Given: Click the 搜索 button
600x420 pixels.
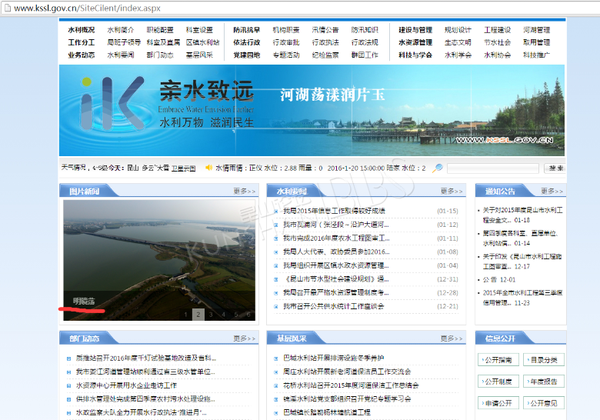Looking at the screenshot, I should (x=555, y=168).
